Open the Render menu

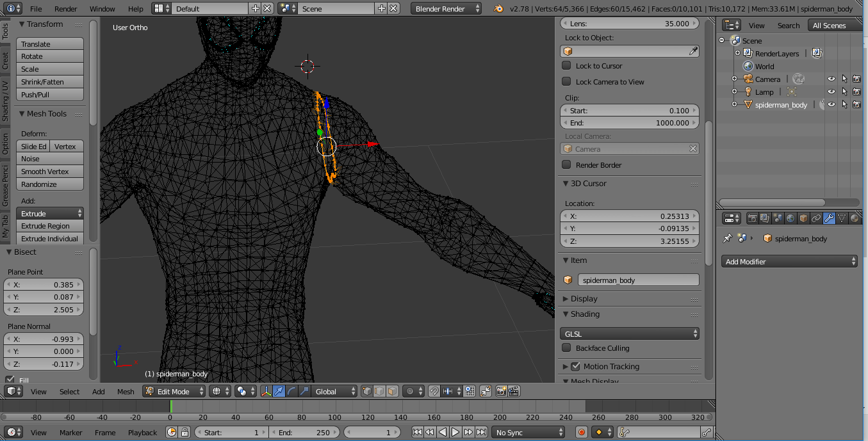(x=65, y=9)
